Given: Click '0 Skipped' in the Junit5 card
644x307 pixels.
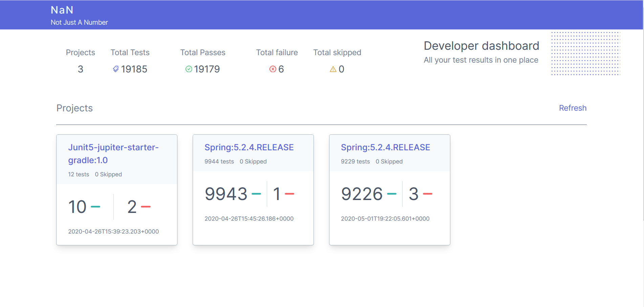Looking at the screenshot, I should [x=108, y=174].
